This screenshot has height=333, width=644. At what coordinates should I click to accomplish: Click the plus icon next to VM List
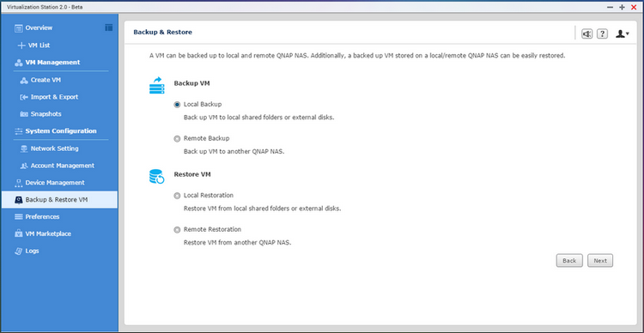click(21, 45)
